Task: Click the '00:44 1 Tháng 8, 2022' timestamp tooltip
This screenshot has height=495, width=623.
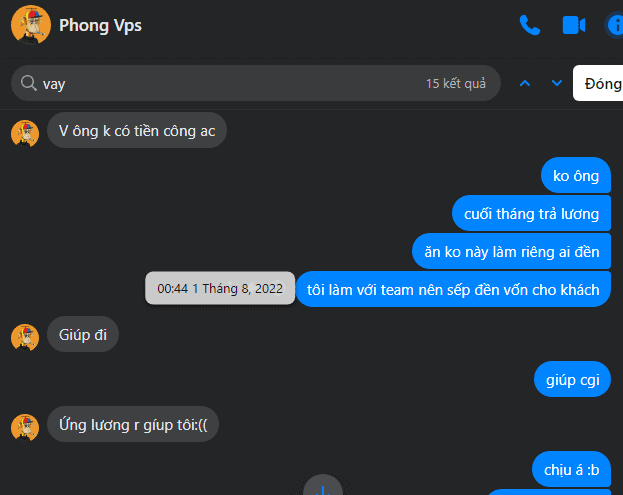Action: point(220,288)
